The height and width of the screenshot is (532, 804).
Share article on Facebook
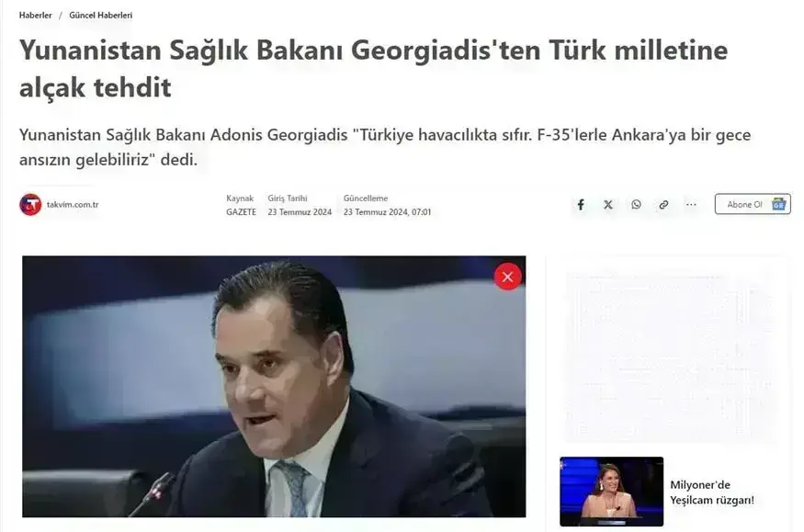(581, 205)
